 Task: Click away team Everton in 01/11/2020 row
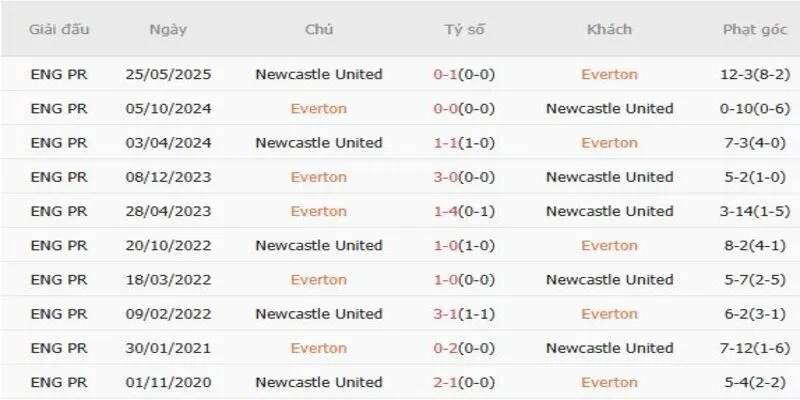pos(609,382)
